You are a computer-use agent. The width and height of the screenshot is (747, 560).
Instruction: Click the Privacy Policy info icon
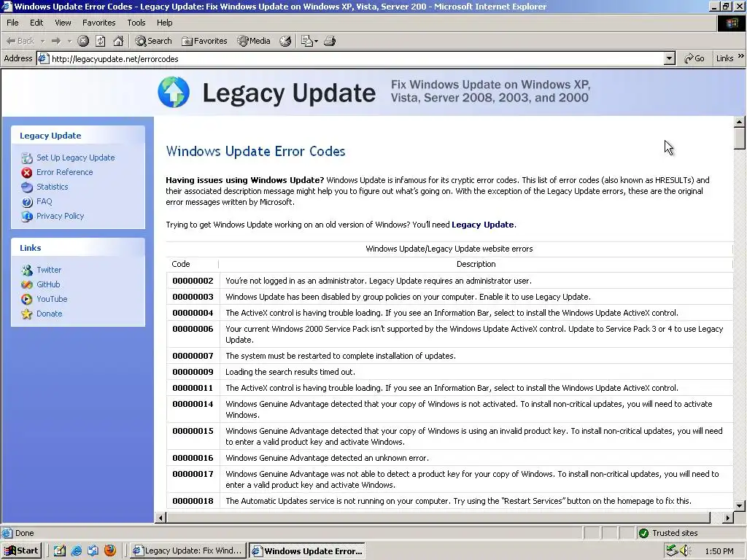point(27,216)
